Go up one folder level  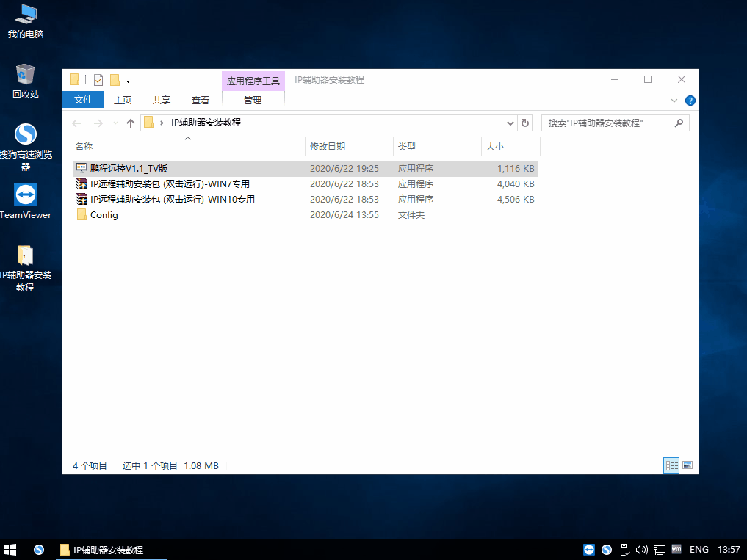tap(131, 123)
